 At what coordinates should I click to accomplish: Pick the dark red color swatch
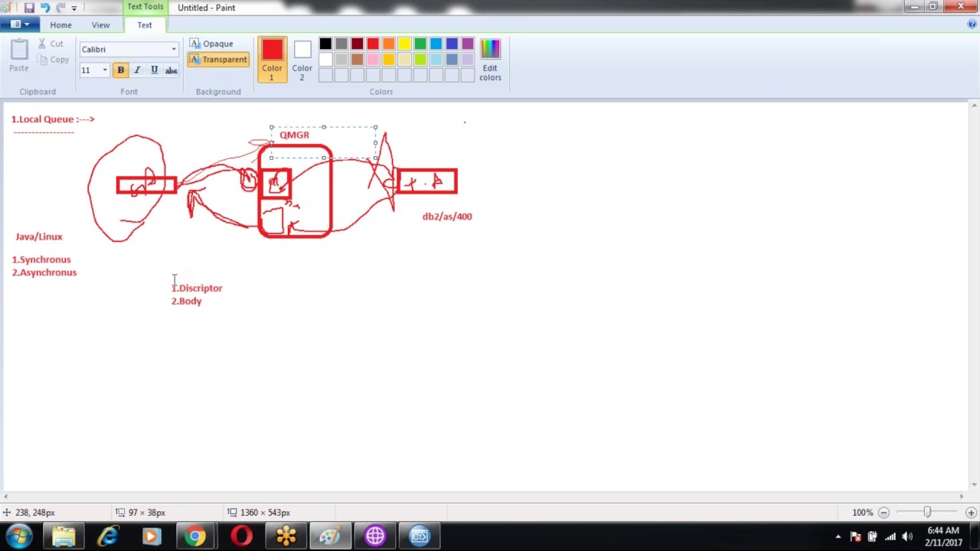(357, 44)
